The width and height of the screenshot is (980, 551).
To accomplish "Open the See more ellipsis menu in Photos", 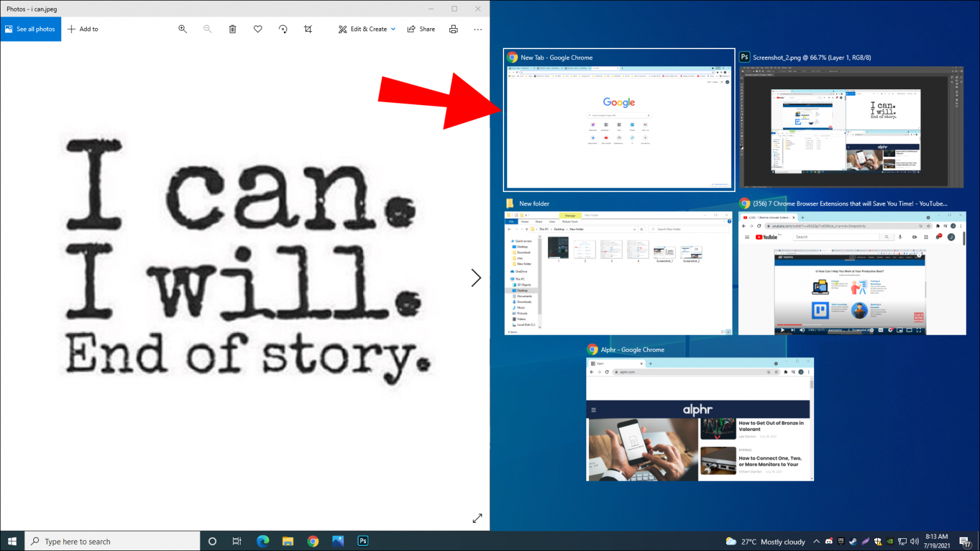I will click(x=478, y=29).
